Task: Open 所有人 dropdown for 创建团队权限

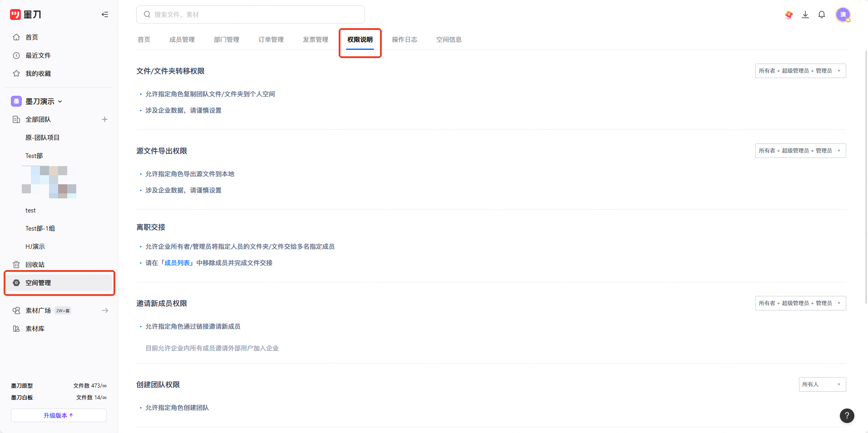Action: click(x=823, y=384)
